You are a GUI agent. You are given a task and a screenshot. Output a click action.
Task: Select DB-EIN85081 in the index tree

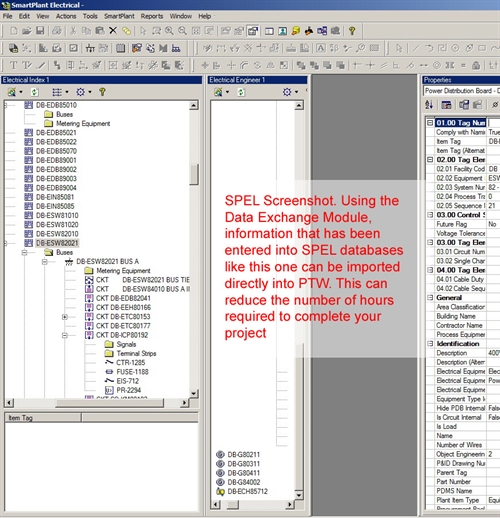tap(55, 197)
